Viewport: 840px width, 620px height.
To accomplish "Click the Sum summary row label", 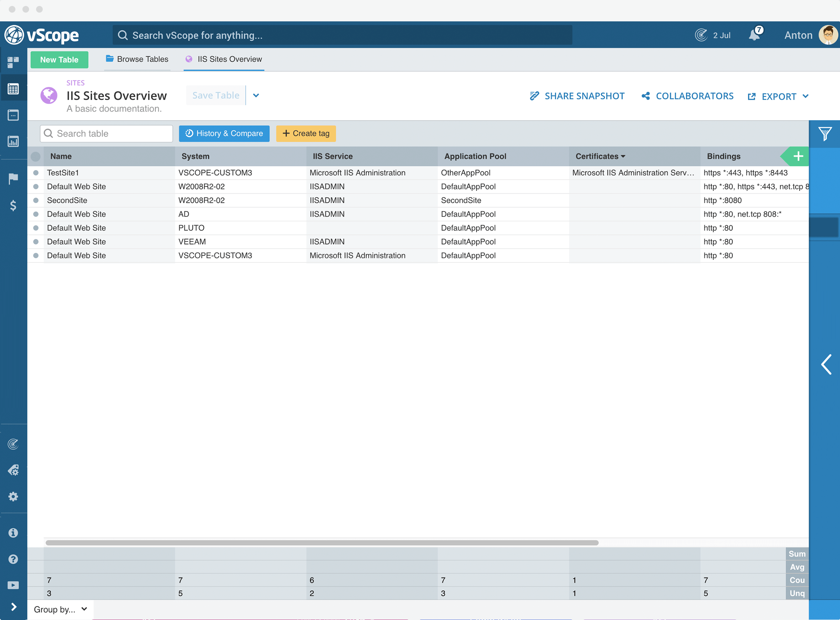I will point(797,553).
